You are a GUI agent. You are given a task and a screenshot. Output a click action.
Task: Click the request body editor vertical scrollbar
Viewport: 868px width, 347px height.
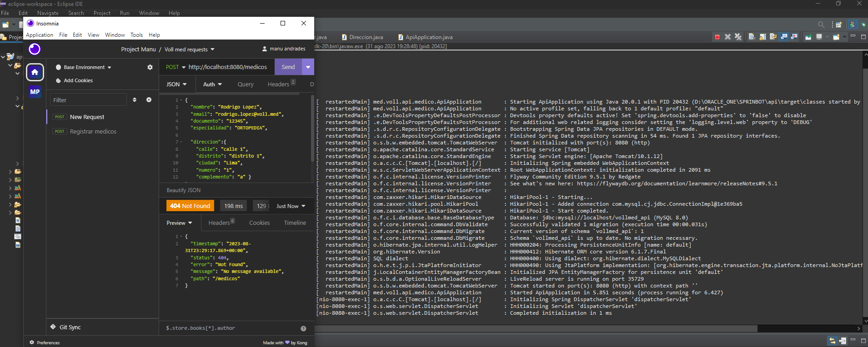pyautogui.click(x=312, y=128)
